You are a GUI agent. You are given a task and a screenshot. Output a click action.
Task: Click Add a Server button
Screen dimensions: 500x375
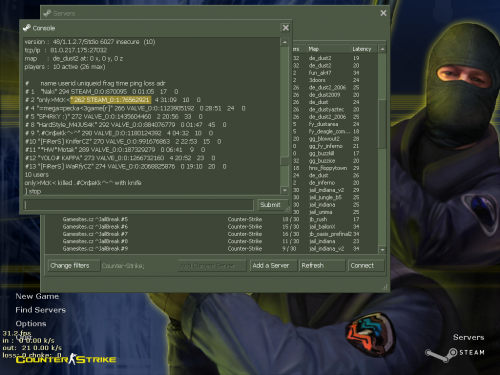273,266
